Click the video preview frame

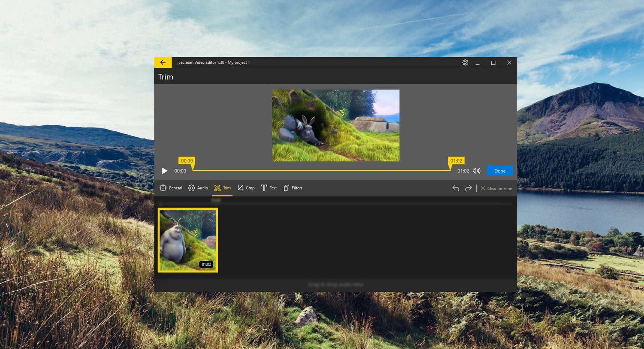(x=335, y=125)
